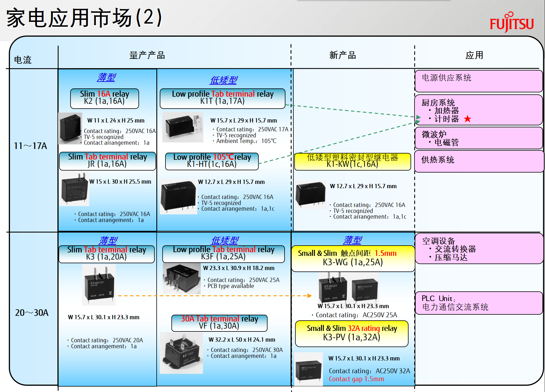The height and width of the screenshot is (392, 545).
Task: Click the PCB type available line
Action: point(229,286)
